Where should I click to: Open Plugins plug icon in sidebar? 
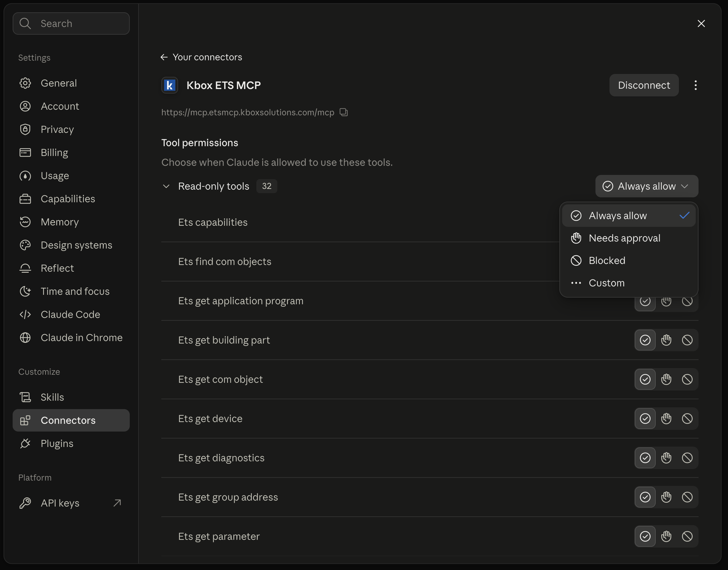click(x=25, y=443)
